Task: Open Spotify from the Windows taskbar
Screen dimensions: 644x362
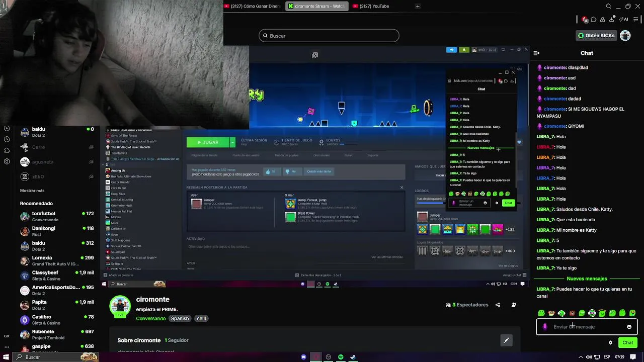Action: click(x=341, y=357)
